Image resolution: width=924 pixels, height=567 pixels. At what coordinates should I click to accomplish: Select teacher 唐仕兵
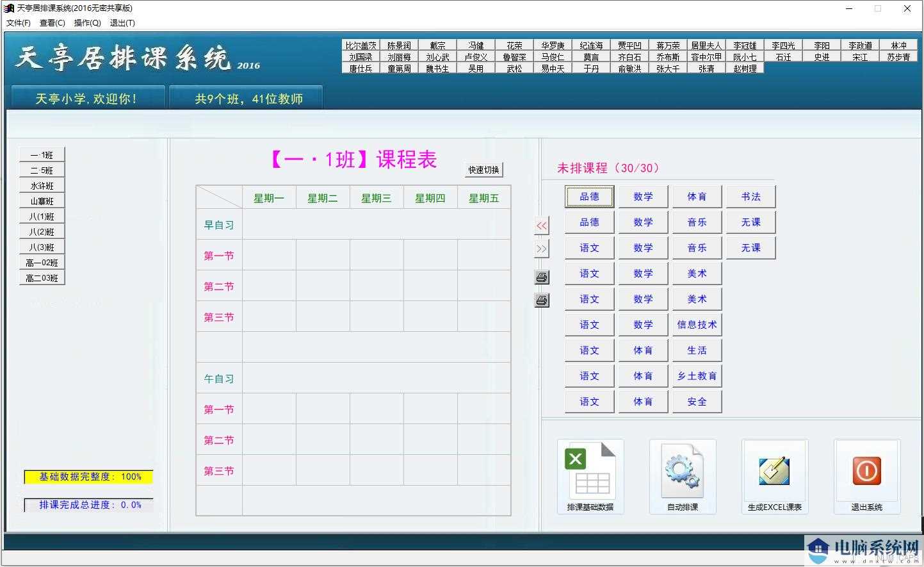[361, 69]
